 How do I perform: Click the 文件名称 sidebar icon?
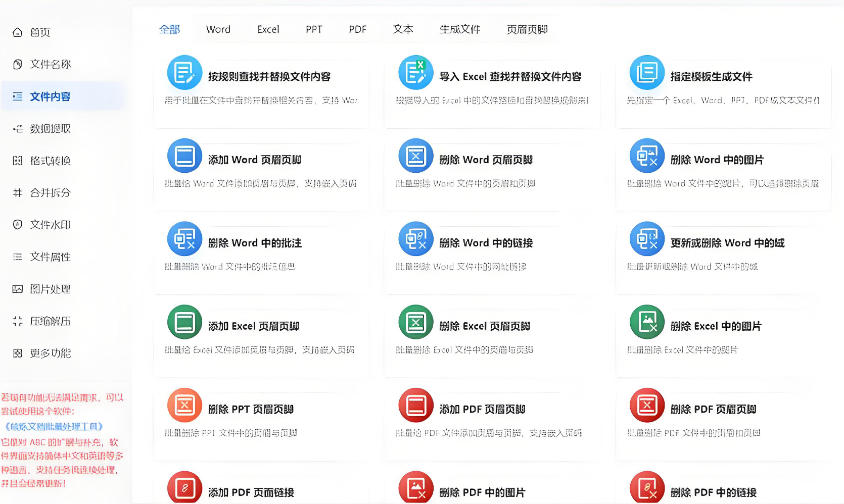click(18, 64)
